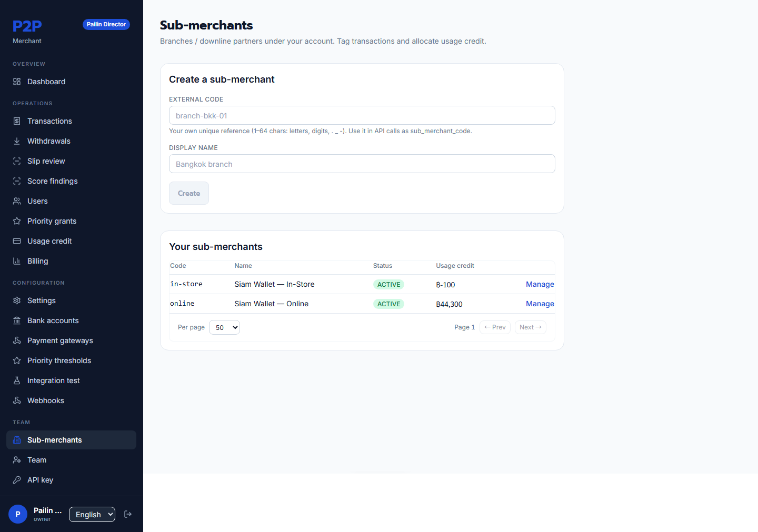Viewport: 758px width, 532px height.
Task: Manage the online sub-merchant
Action: pyautogui.click(x=540, y=304)
